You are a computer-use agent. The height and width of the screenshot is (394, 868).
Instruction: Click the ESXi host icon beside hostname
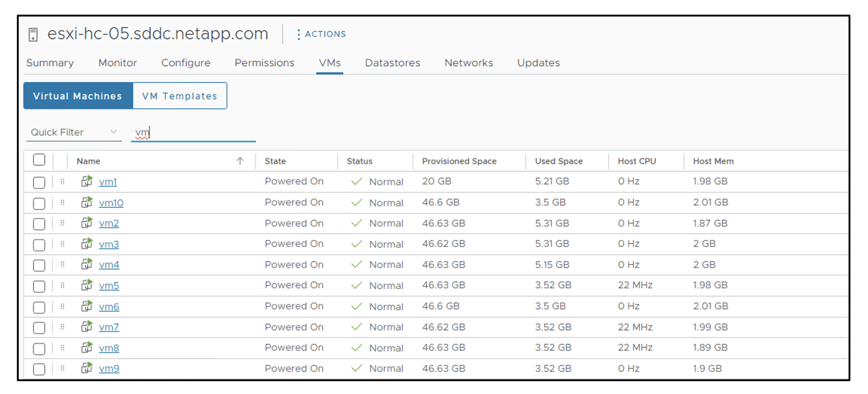coord(33,35)
